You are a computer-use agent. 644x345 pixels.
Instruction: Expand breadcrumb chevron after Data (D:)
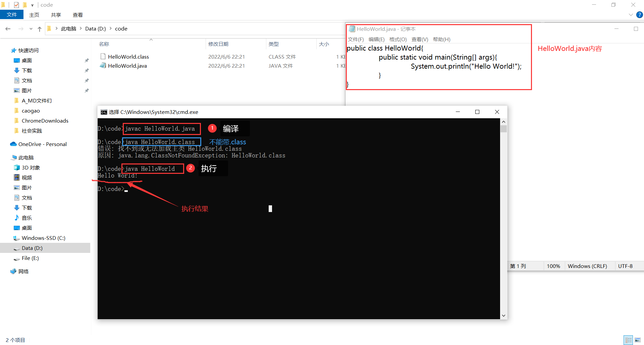(x=110, y=28)
